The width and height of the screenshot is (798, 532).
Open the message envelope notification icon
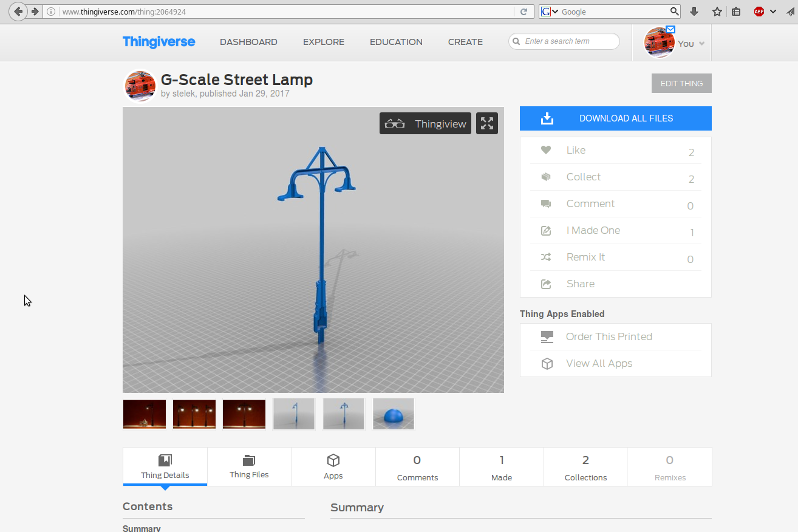(670, 29)
